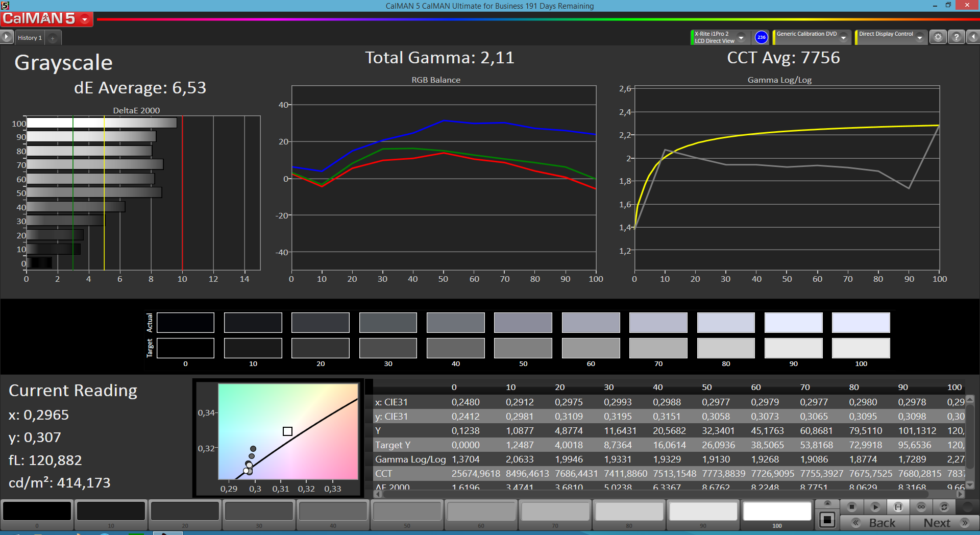The height and width of the screenshot is (535, 980).
Task: Click the data table vertical scrollbar down arrow
Action: point(970,485)
